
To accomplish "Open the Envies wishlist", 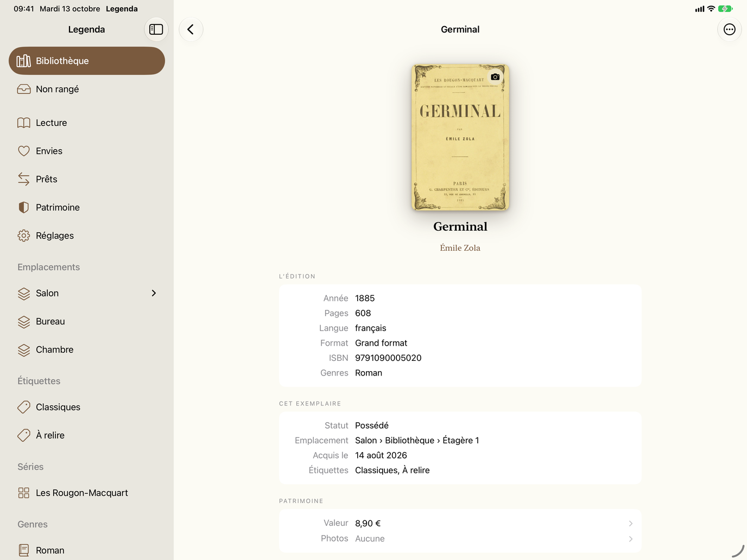I will coord(87,151).
